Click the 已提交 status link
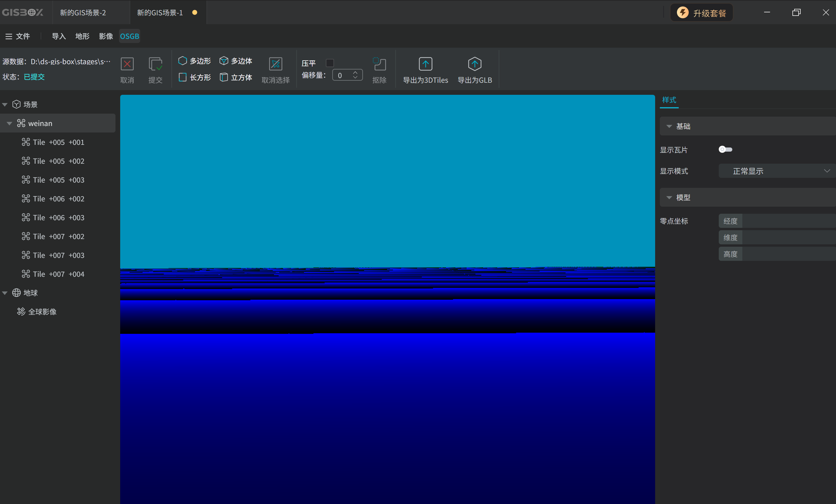The height and width of the screenshot is (504, 836). pyautogui.click(x=34, y=77)
